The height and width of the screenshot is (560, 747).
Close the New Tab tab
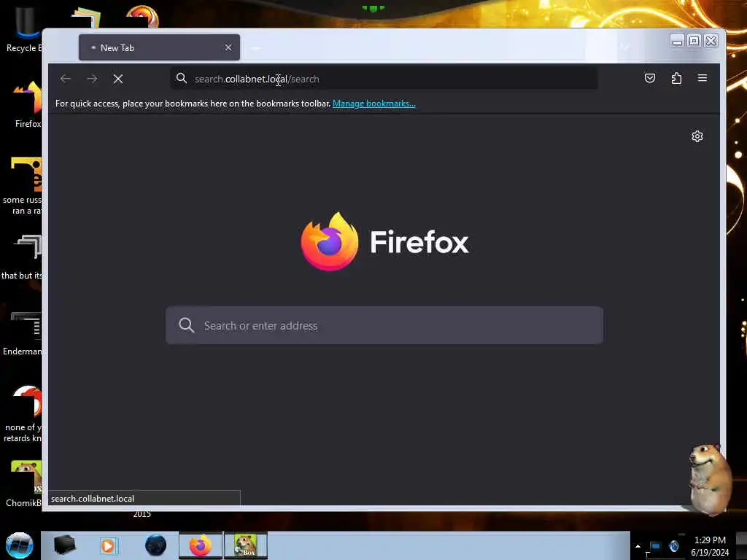[228, 47]
